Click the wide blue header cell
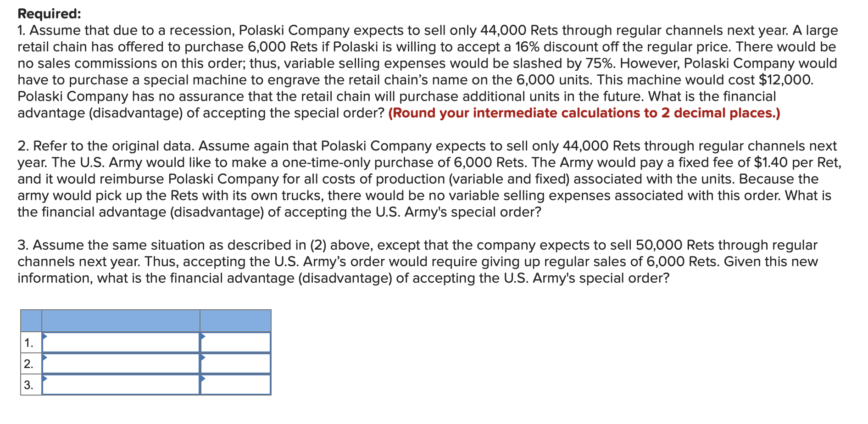The width and height of the screenshot is (868, 424). coord(121,321)
